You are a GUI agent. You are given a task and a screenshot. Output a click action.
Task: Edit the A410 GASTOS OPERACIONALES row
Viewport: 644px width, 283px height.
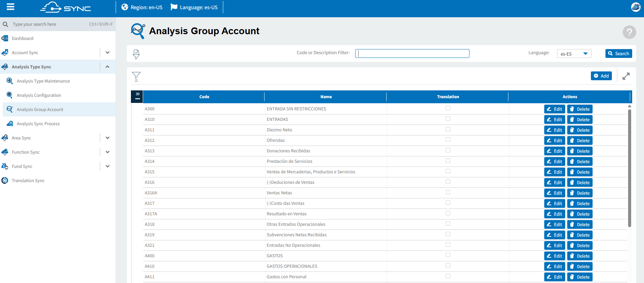tap(554, 266)
